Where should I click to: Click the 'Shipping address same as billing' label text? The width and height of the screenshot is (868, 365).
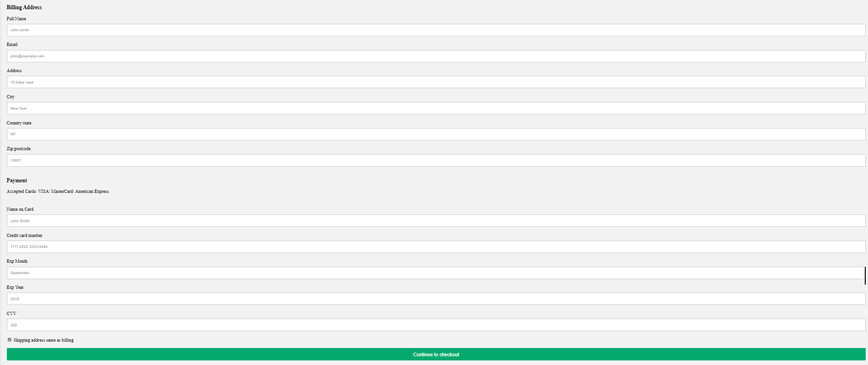click(44, 340)
